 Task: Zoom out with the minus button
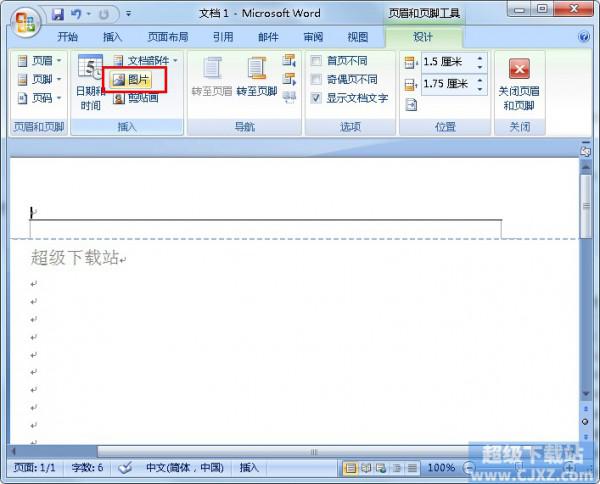[469, 468]
